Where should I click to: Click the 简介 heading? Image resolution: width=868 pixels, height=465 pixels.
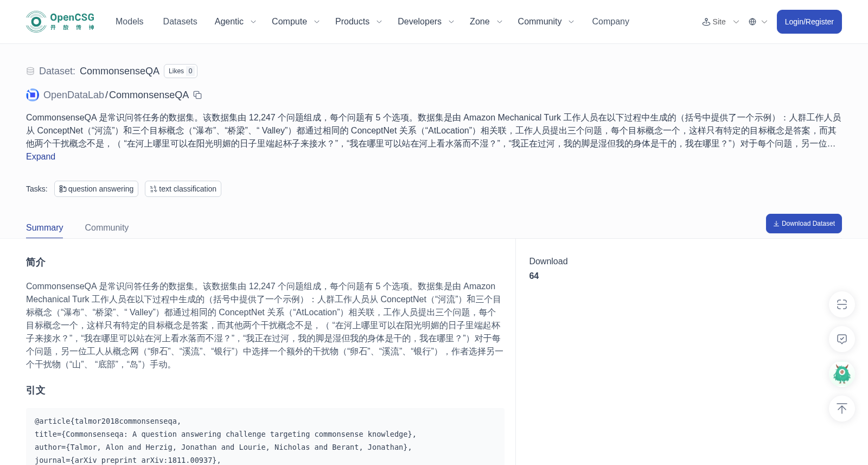tap(36, 263)
